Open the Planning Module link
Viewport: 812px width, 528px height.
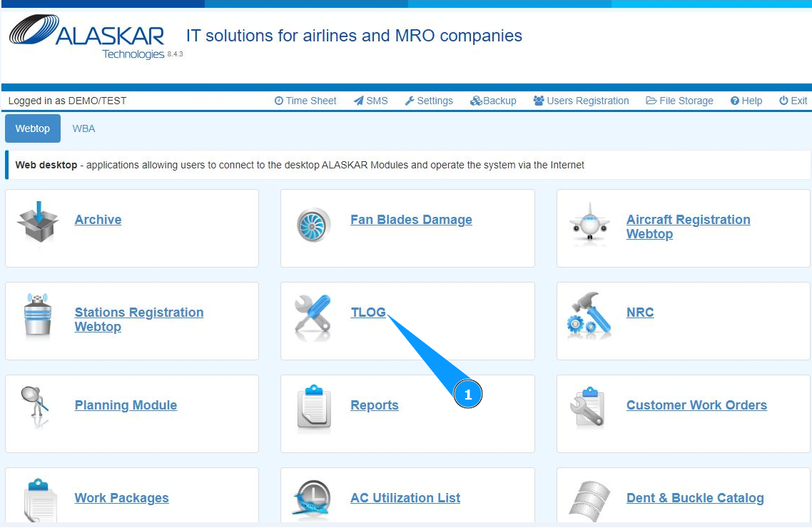pyautogui.click(x=126, y=405)
